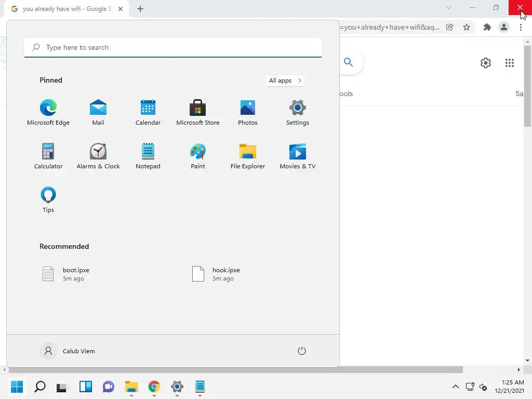Click the Windows Start button on taskbar
Image resolution: width=532 pixels, height=399 pixels.
click(x=17, y=387)
